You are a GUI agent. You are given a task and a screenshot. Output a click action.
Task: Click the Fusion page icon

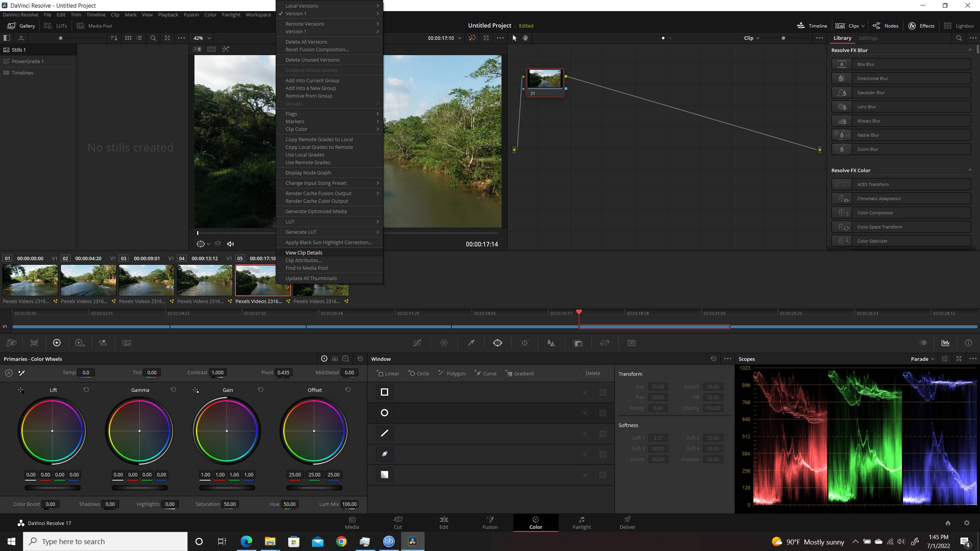click(490, 522)
